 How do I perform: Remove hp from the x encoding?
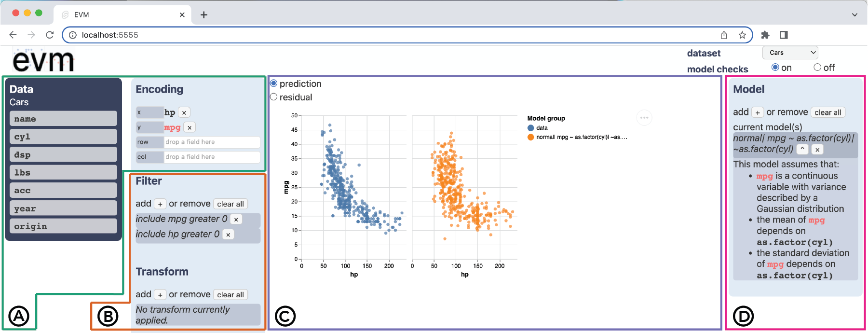(184, 112)
